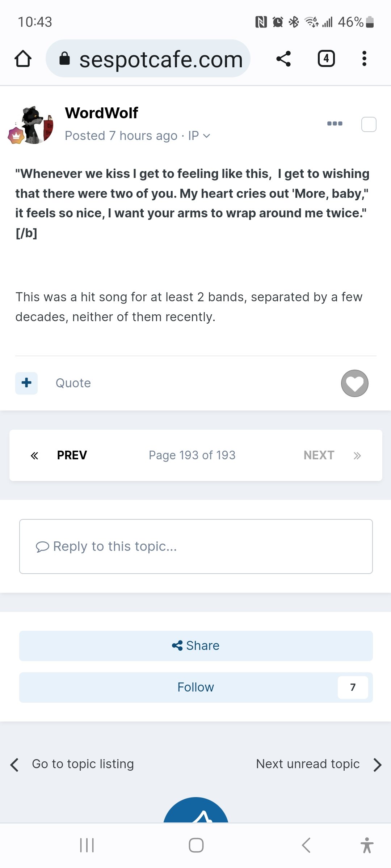The height and width of the screenshot is (868, 391).
Task: React to the post with the heart icon
Action: [x=355, y=383]
